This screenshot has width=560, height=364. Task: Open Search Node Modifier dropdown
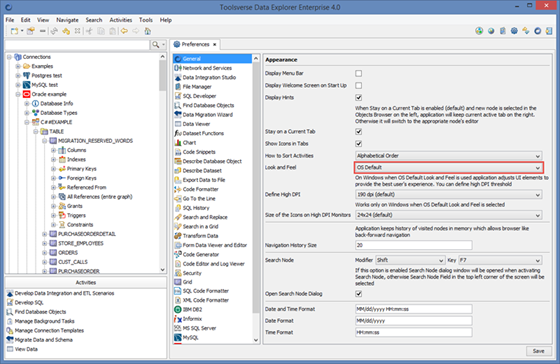coord(410,260)
